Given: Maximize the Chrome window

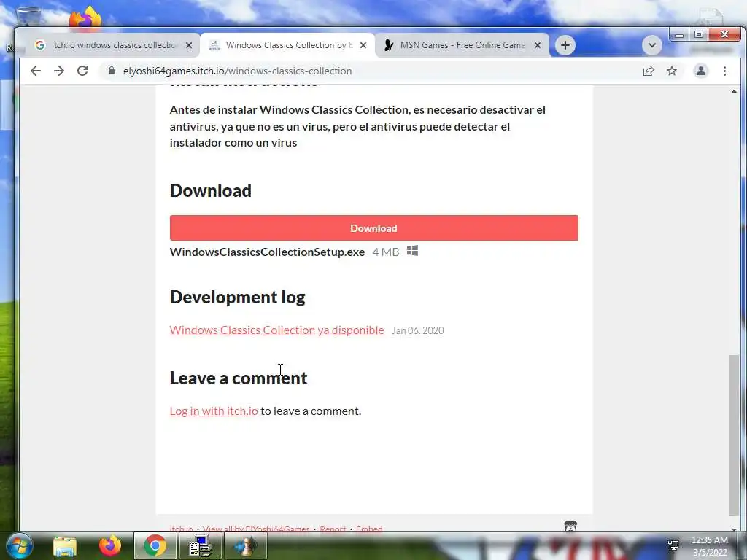Looking at the screenshot, I should point(698,35).
